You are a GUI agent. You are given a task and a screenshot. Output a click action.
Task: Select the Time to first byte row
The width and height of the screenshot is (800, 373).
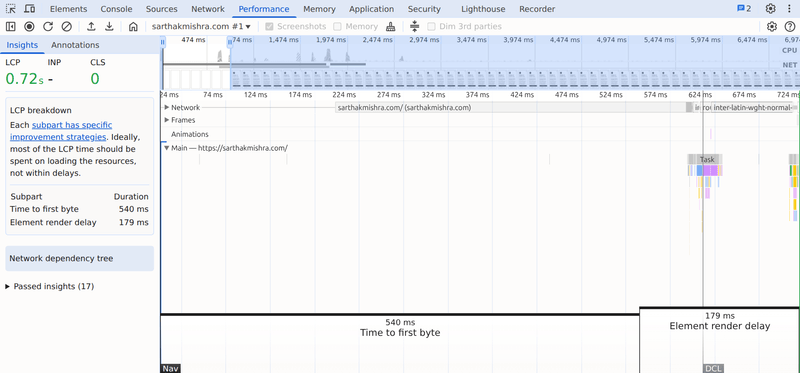79,209
